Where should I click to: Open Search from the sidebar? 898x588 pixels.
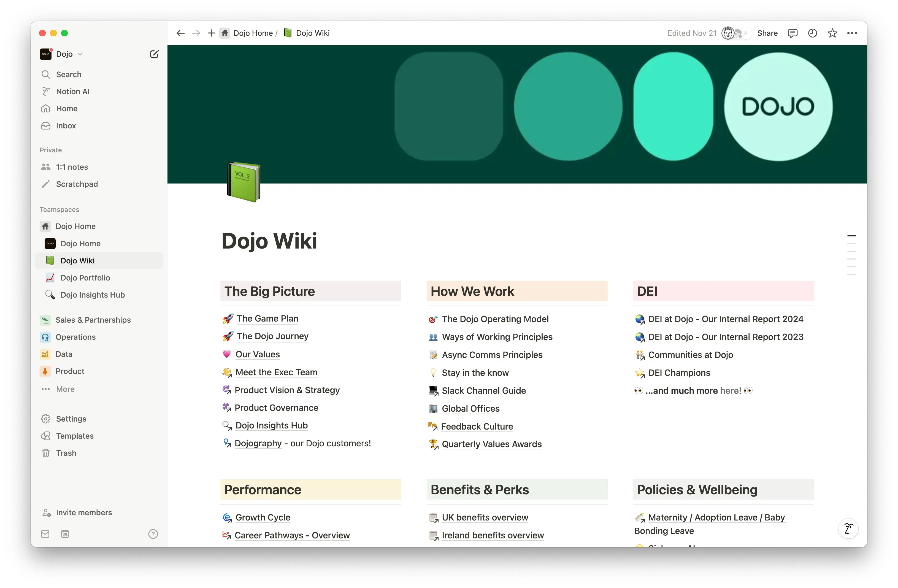(68, 74)
